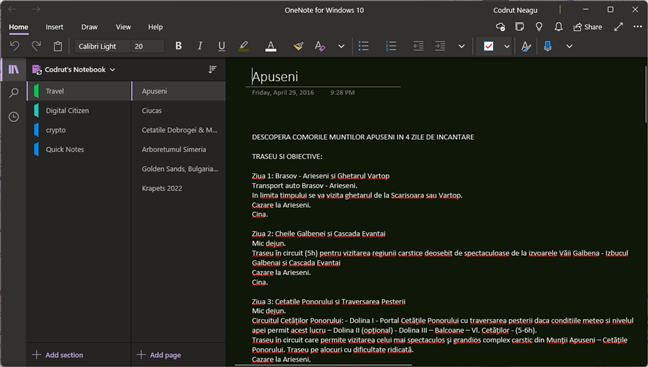This screenshot has height=367, width=648.
Task: Toggle Italic formatting
Action: 200,46
